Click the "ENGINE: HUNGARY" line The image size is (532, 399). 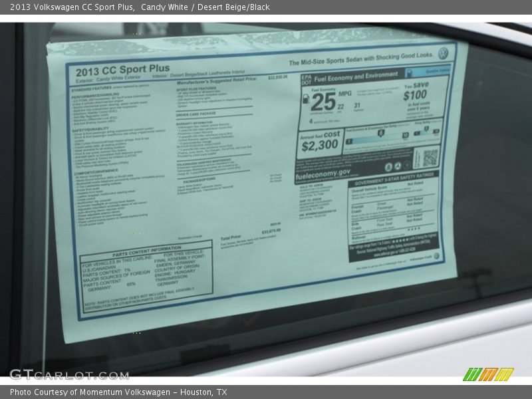click(x=175, y=273)
